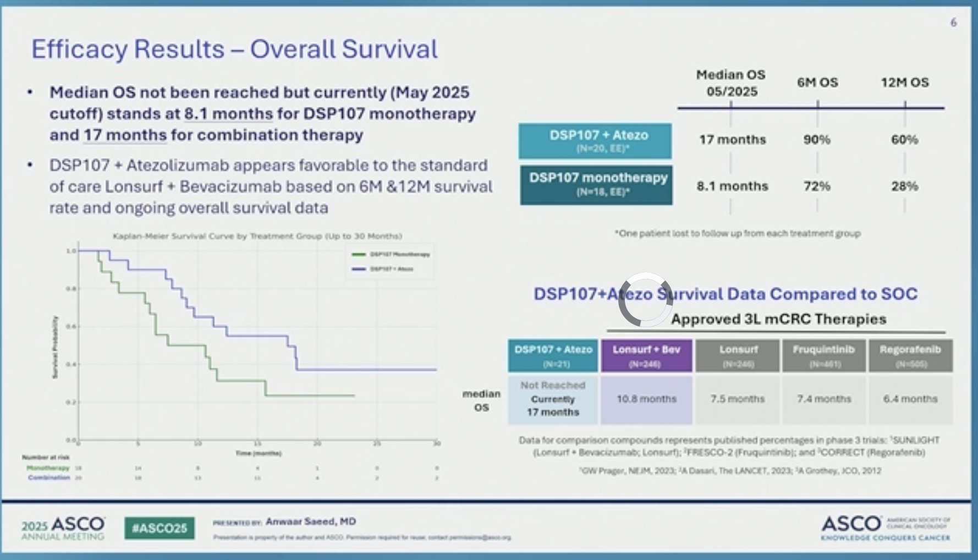This screenshot has width=978, height=560.
Task: Click the slide number 6
Action: (953, 23)
